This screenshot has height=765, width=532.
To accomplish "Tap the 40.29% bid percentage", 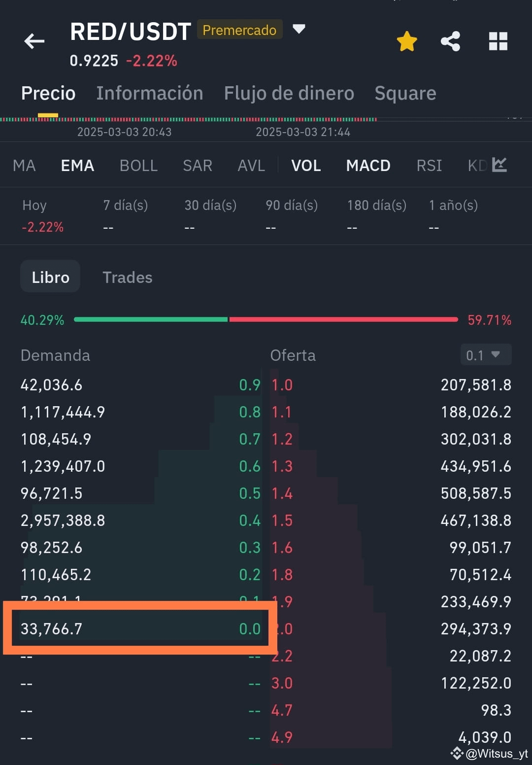I will click(x=42, y=320).
